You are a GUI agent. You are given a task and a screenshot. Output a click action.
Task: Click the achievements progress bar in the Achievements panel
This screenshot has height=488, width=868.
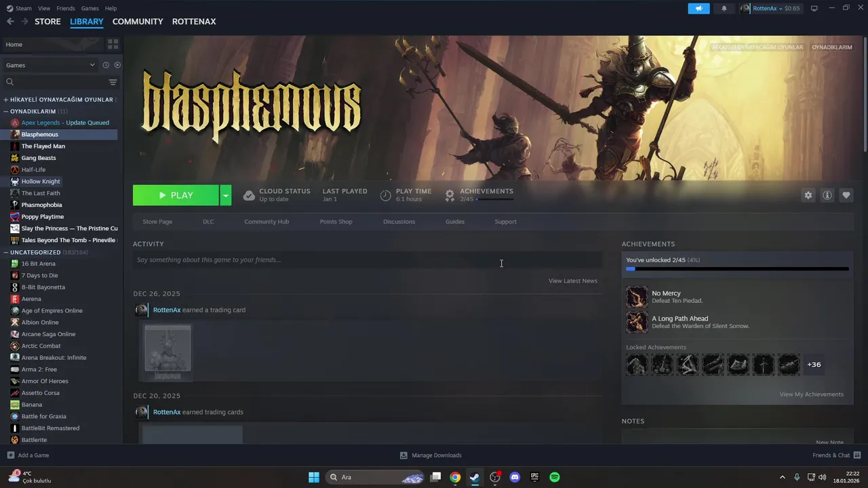pos(737,269)
